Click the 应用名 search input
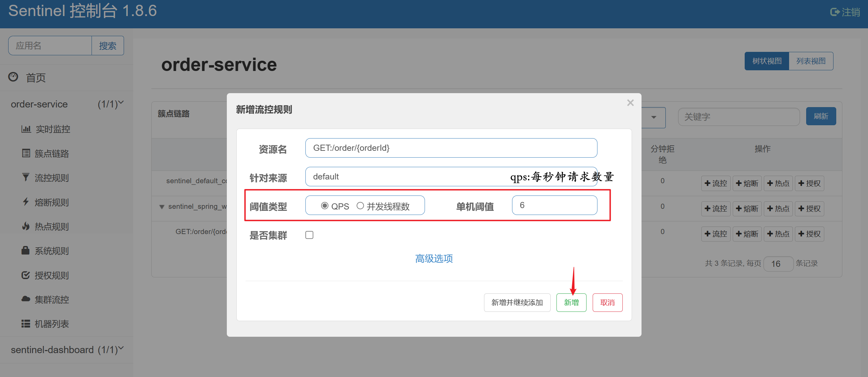This screenshot has width=868, height=377. [50, 46]
